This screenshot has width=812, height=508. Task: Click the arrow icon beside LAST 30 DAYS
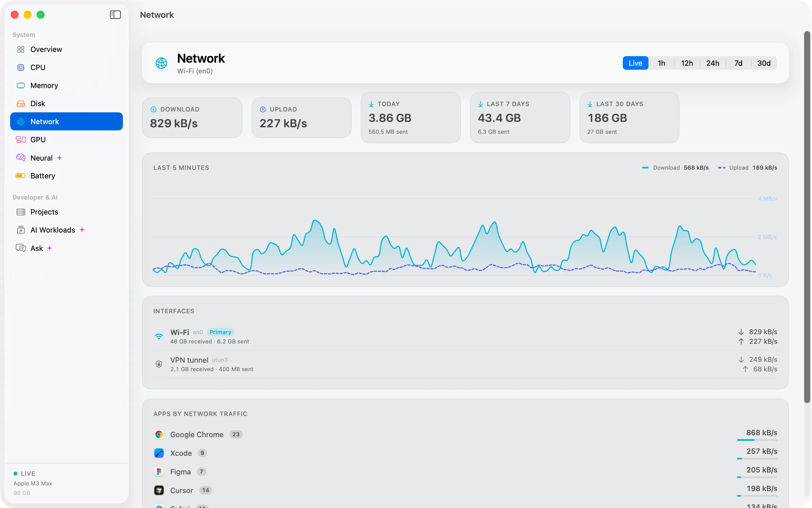coord(590,104)
